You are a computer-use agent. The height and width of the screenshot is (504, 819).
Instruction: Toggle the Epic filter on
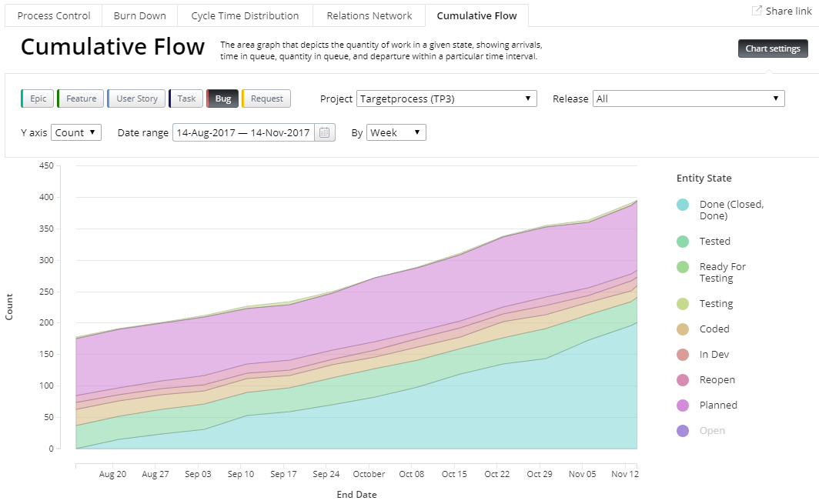(37, 98)
